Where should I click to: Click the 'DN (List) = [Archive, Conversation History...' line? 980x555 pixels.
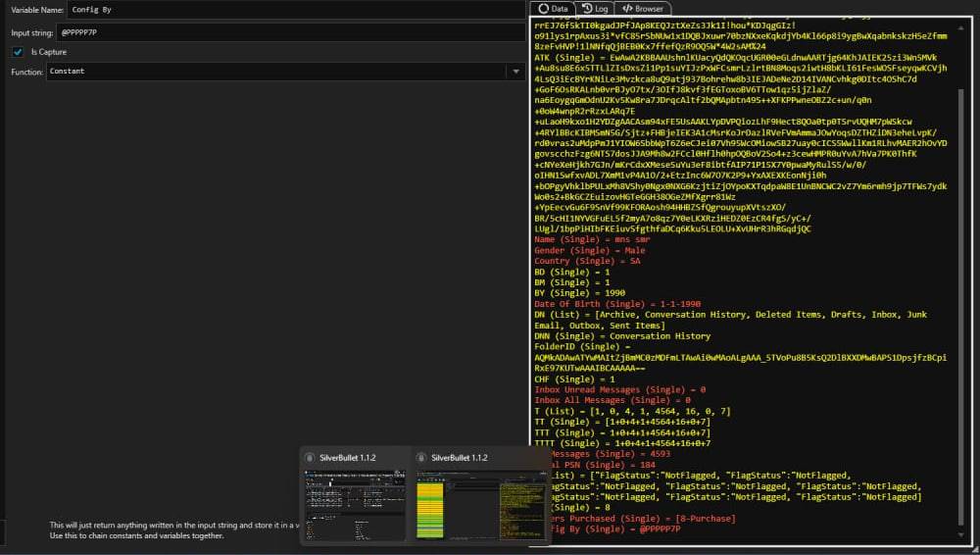pyautogui.click(x=730, y=320)
